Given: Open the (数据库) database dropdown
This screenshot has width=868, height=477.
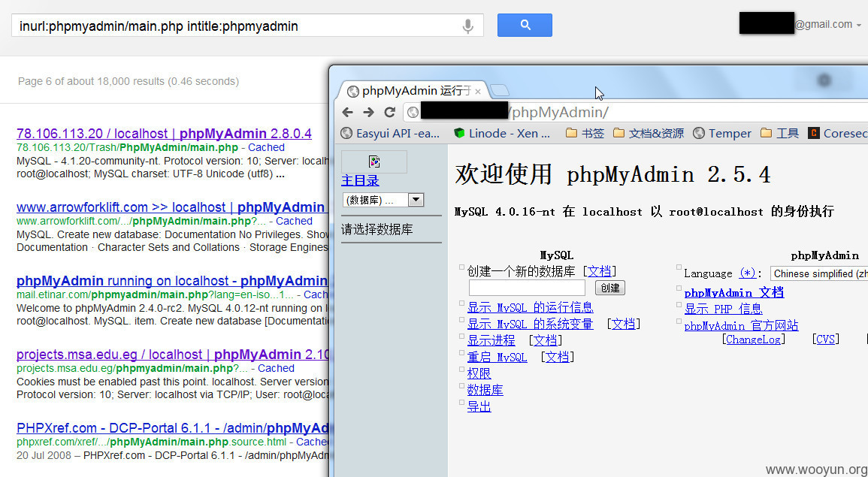Looking at the screenshot, I should pos(383,200).
